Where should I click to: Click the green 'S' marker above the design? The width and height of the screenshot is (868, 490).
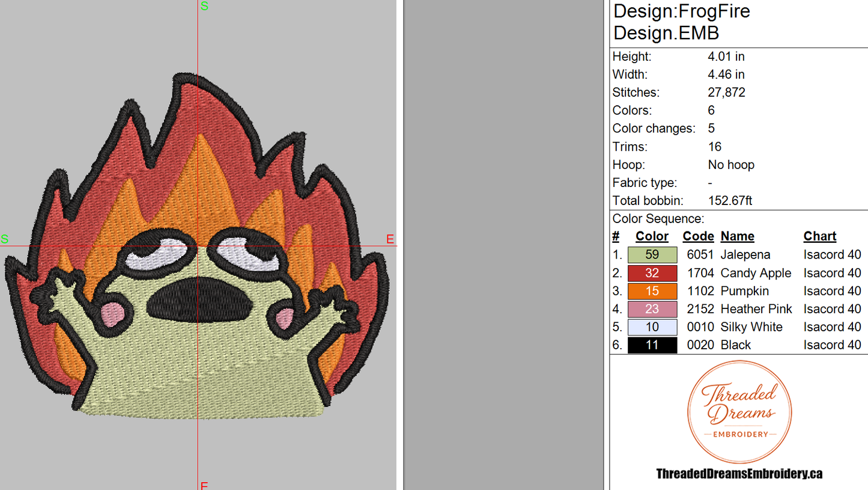(204, 6)
